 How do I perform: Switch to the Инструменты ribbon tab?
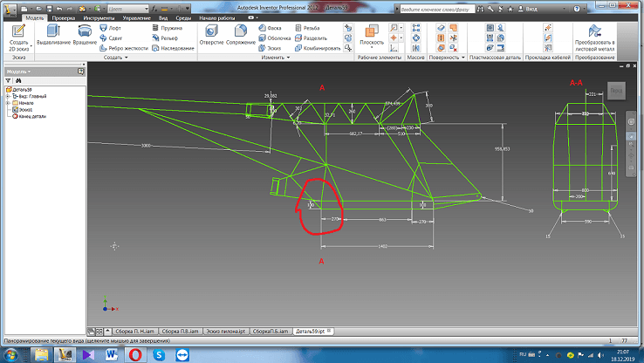tap(97, 17)
